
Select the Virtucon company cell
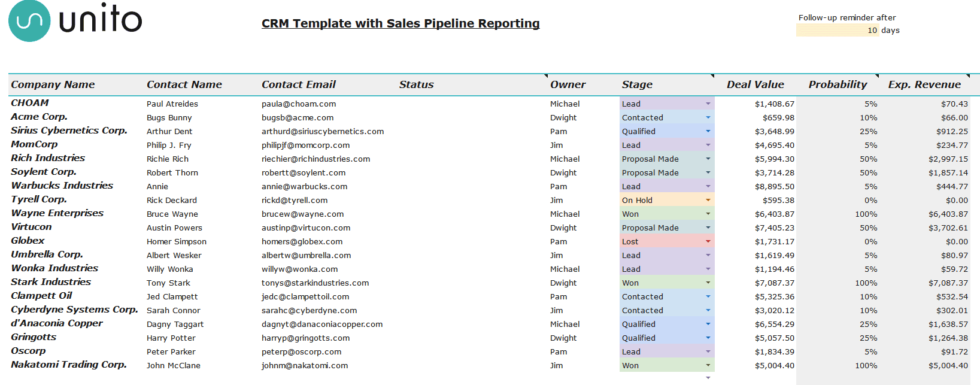tap(31, 227)
